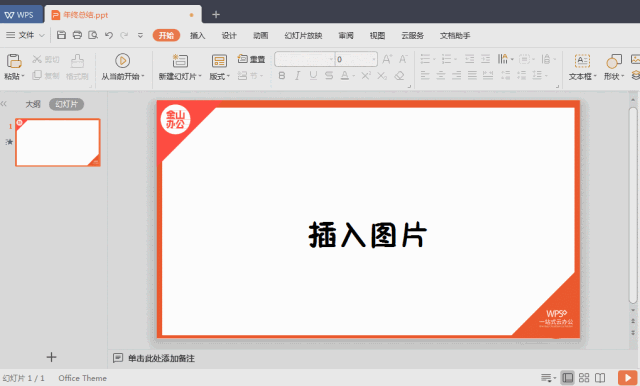Toggle Normal view button in status bar
The image size is (640, 386).
click(x=567, y=378)
